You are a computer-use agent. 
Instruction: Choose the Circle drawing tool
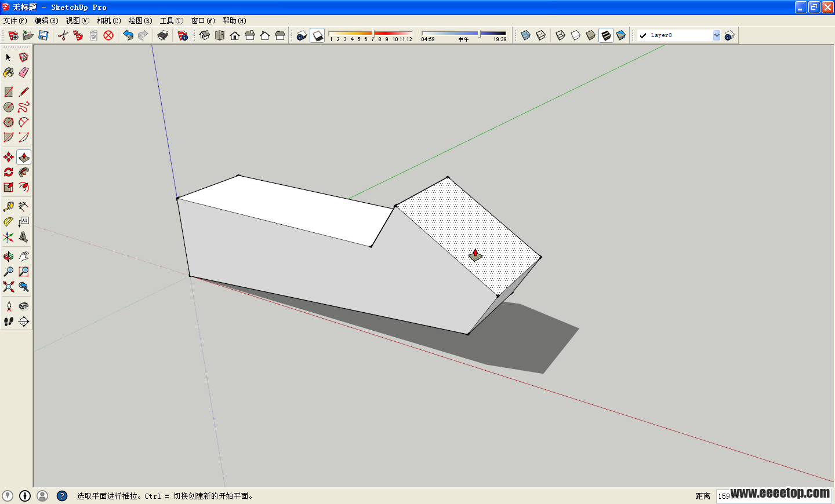pyautogui.click(x=9, y=107)
